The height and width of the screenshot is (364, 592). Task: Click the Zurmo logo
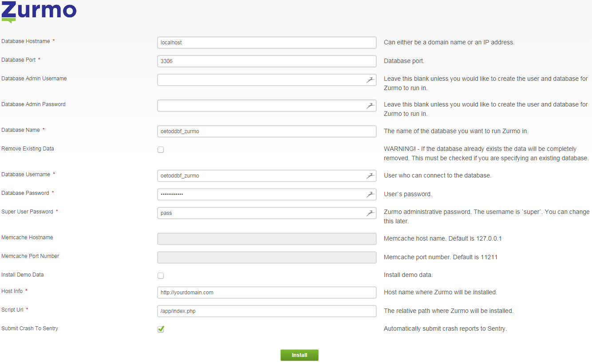39,12
